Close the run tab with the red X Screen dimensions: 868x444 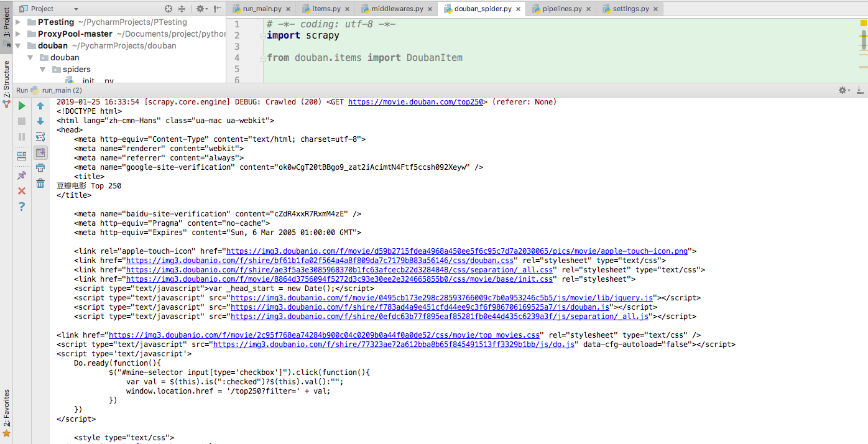pyautogui.click(x=22, y=191)
